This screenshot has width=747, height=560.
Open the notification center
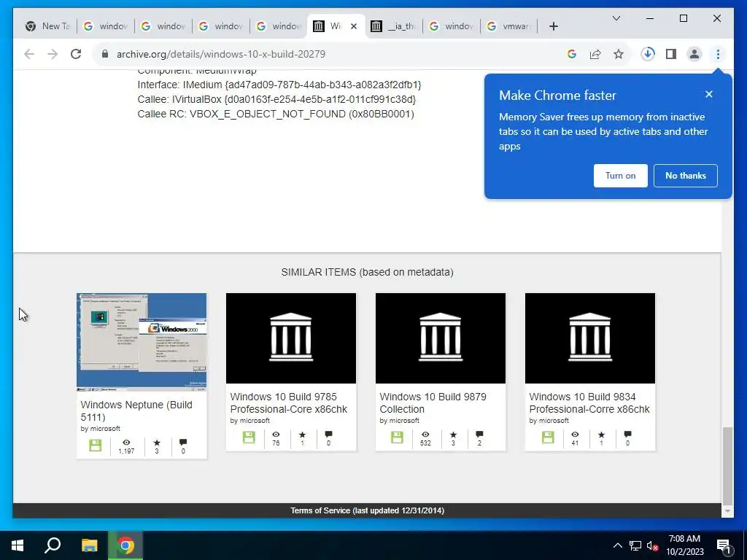(x=724, y=547)
